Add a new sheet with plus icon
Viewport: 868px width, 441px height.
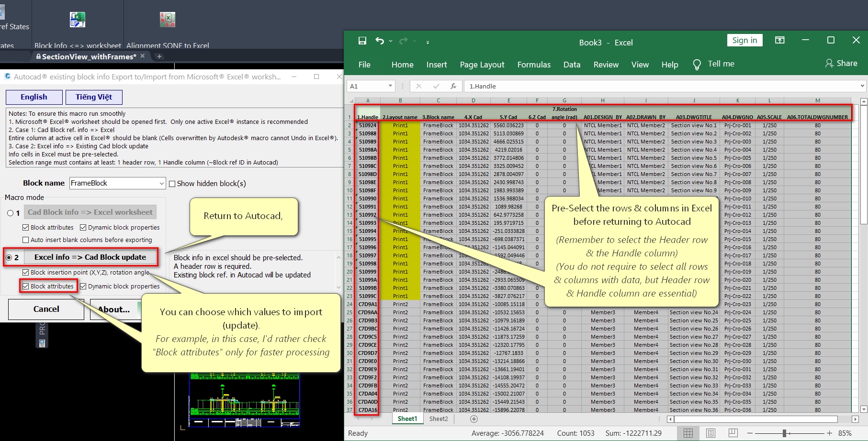[473, 419]
